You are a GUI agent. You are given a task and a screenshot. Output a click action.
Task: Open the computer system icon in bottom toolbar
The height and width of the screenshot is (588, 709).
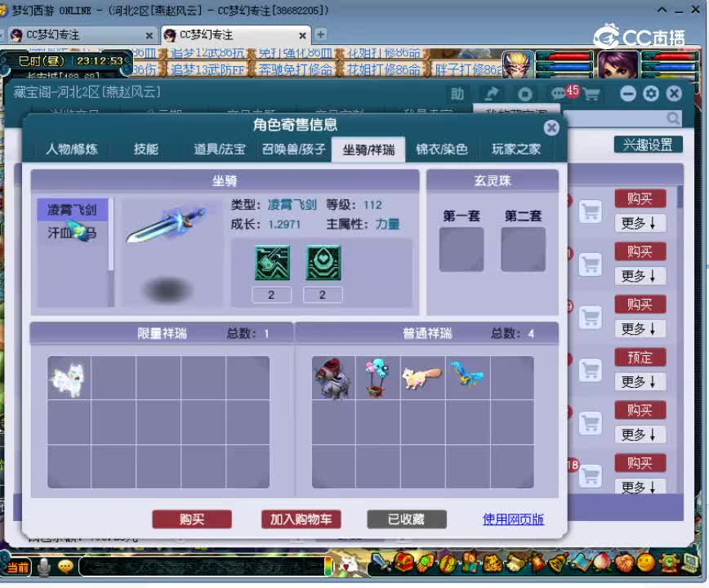point(689,563)
